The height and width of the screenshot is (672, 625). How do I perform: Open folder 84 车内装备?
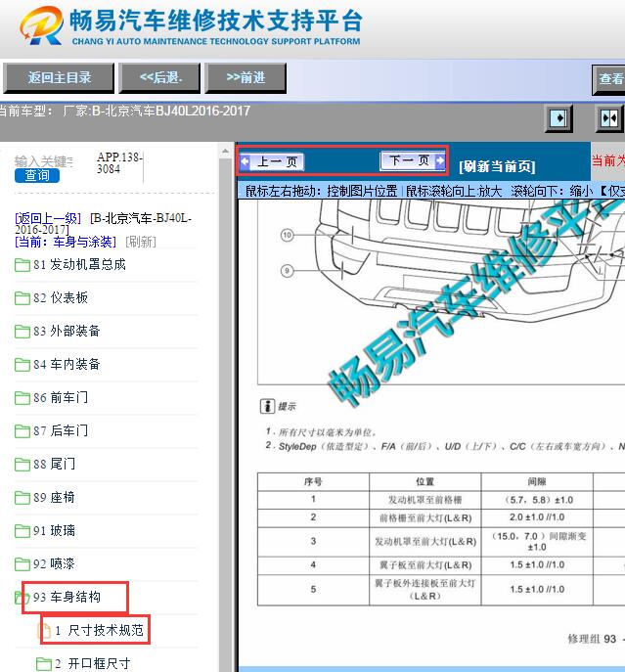[x=67, y=364]
